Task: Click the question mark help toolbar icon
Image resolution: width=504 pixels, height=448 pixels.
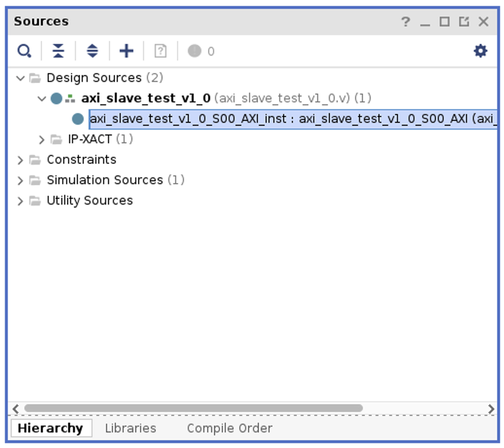Action: (161, 50)
